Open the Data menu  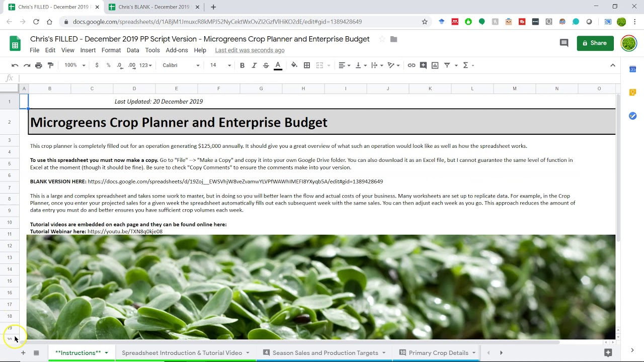[x=133, y=50]
